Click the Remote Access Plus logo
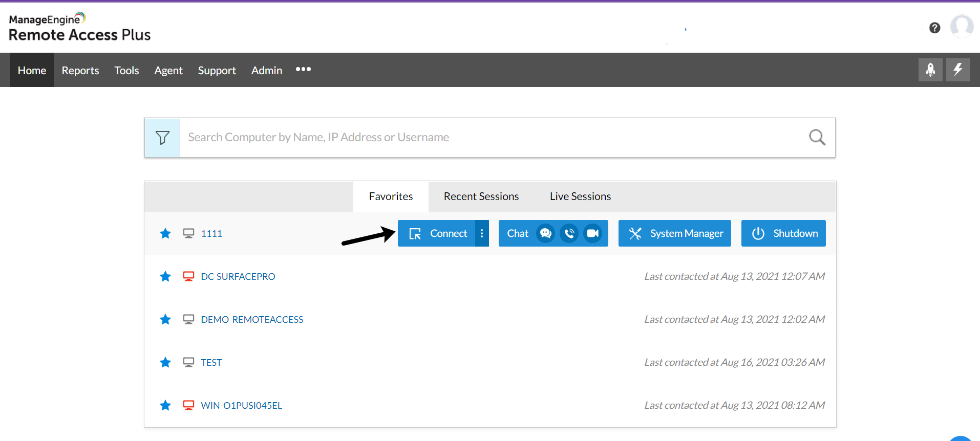Screen dimensions: 980x441 point(80,28)
